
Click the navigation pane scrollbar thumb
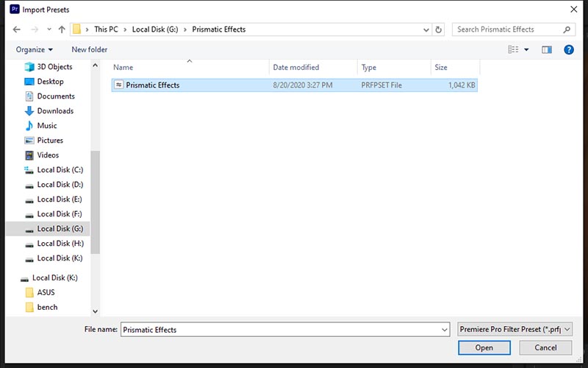(96, 202)
